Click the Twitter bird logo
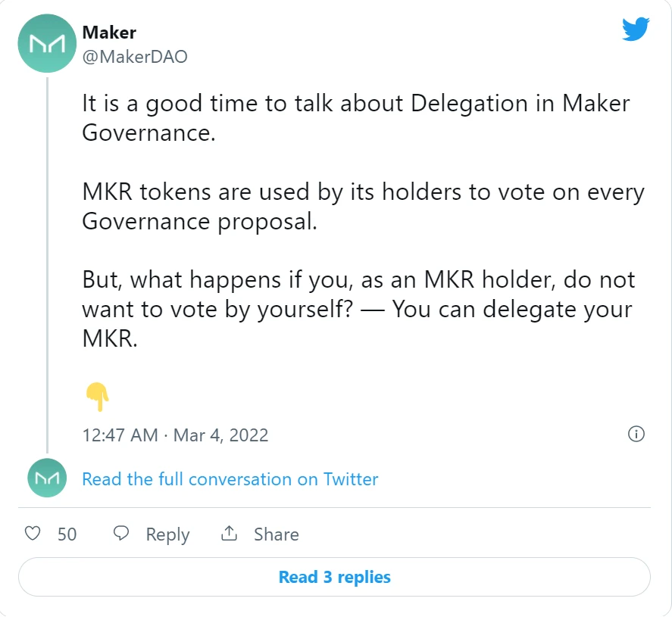Image resolution: width=672 pixels, height=617 pixels. click(636, 29)
